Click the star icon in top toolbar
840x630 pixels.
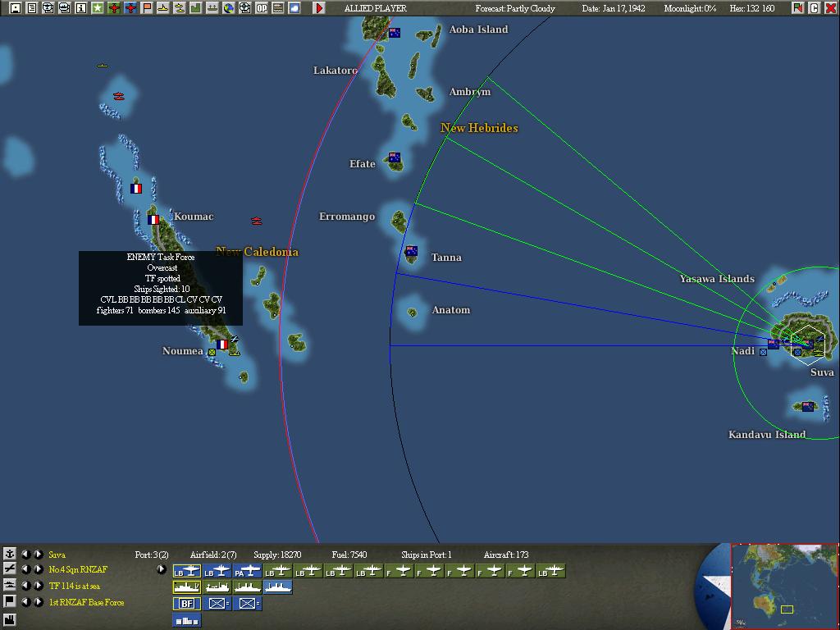[x=98, y=8]
